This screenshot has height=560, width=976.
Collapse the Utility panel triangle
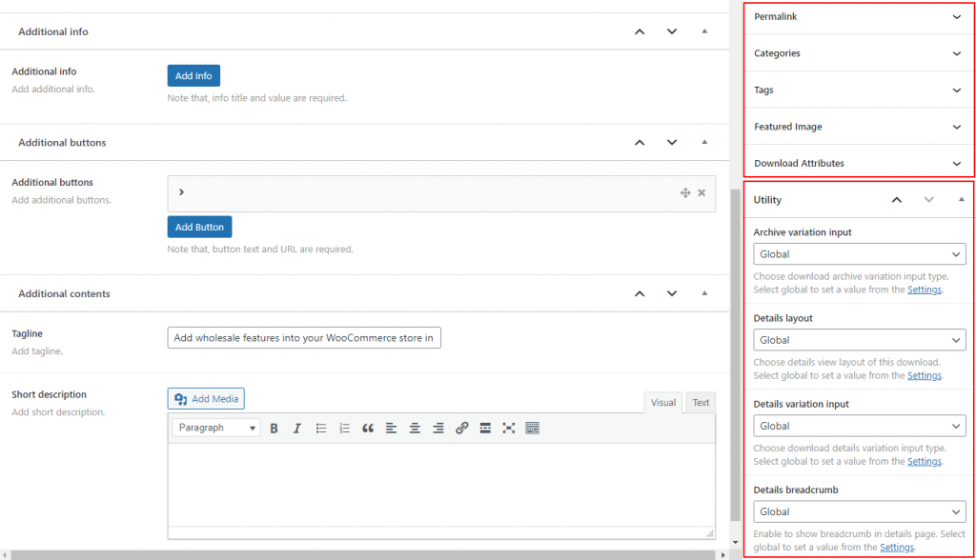[962, 199]
